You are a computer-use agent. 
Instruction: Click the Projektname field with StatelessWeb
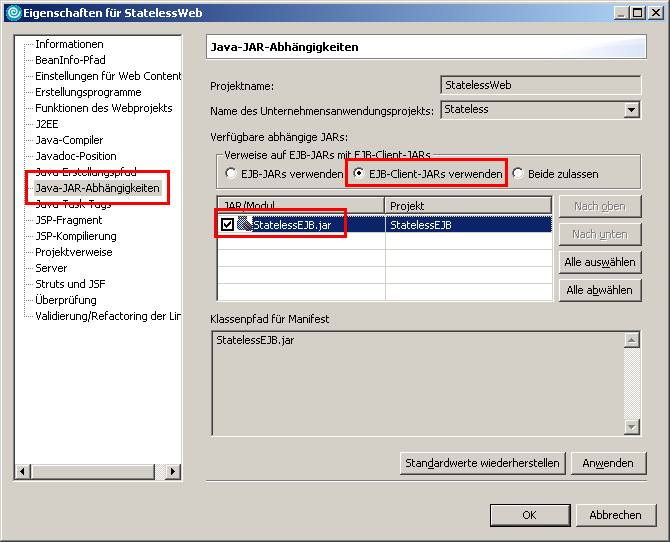541,85
